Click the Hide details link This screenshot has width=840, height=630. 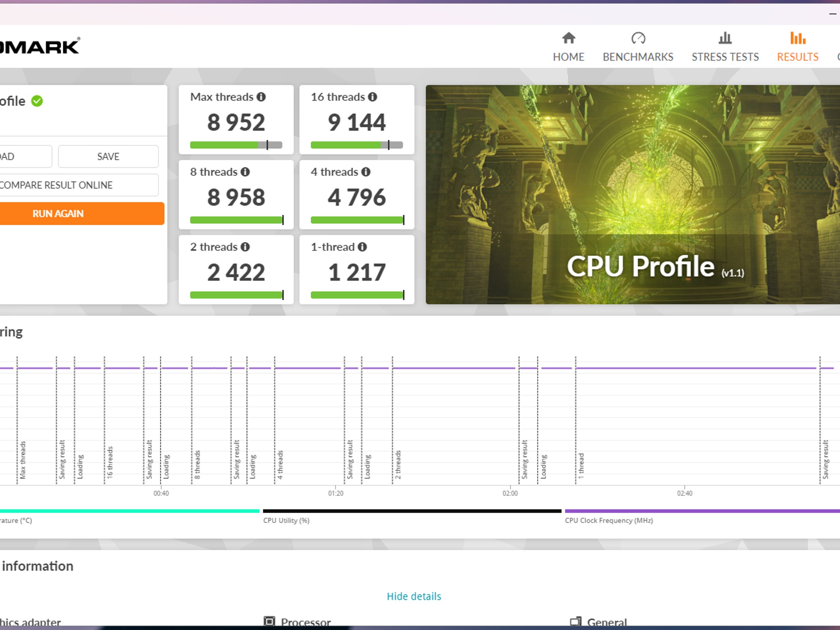(414, 596)
